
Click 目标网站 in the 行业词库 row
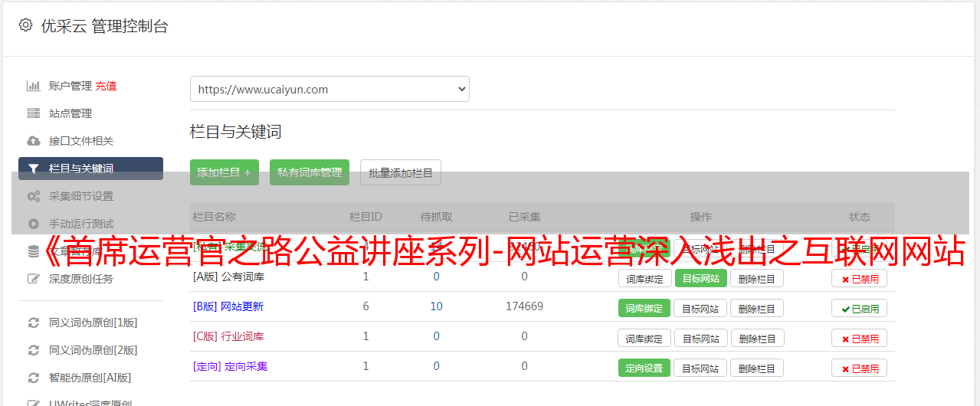[701, 338]
